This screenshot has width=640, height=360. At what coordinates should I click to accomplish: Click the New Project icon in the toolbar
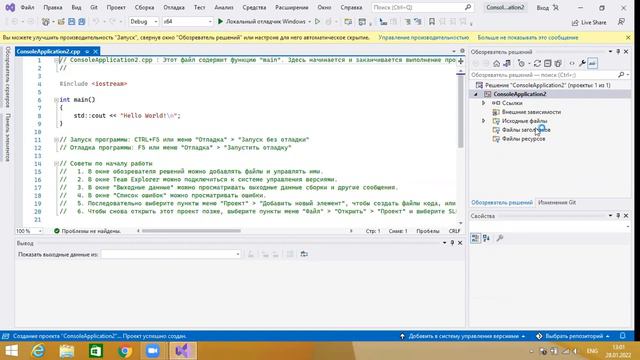point(46,22)
